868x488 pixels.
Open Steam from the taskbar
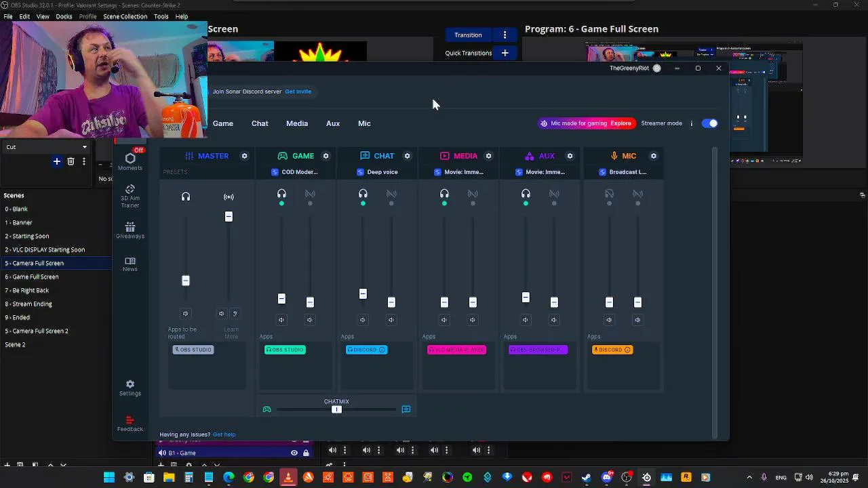click(587, 477)
